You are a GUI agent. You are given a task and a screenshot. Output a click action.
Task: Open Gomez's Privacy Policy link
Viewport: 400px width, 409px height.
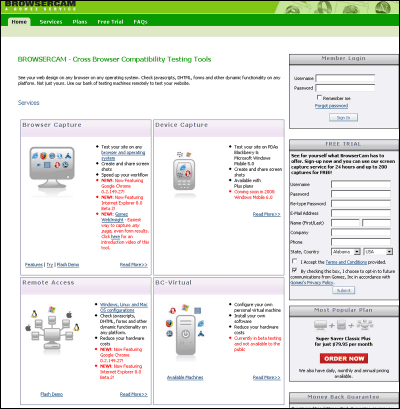[312, 283]
